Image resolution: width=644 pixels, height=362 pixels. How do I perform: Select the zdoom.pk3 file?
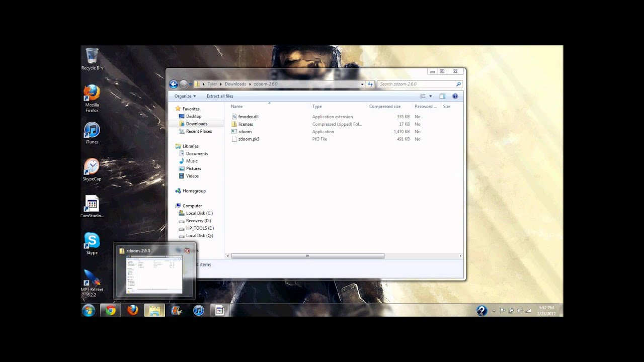[249, 139]
